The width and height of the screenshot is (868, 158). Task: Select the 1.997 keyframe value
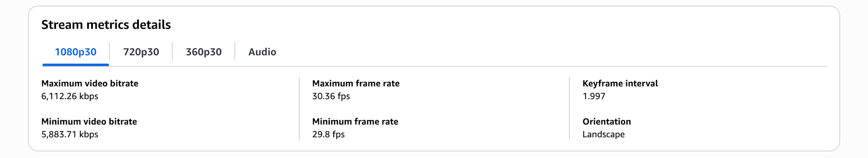(594, 96)
